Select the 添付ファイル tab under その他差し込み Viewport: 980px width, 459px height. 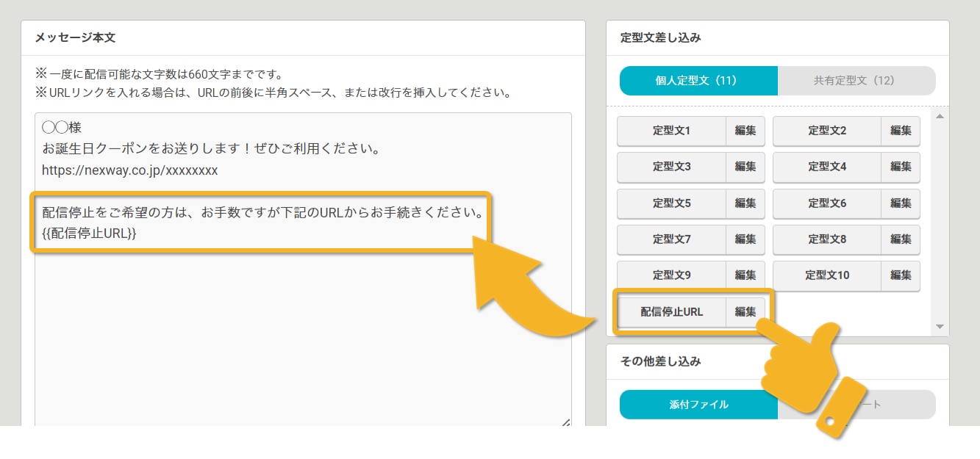(x=698, y=405)
